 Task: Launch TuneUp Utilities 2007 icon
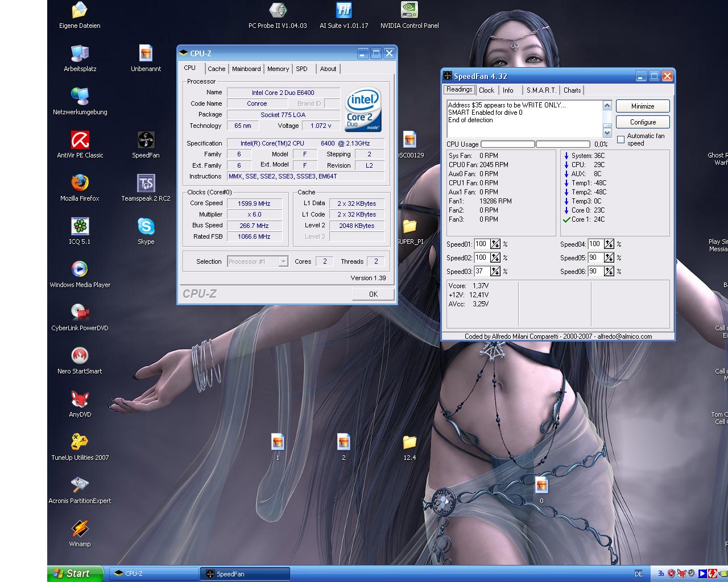tap(80, 447)
